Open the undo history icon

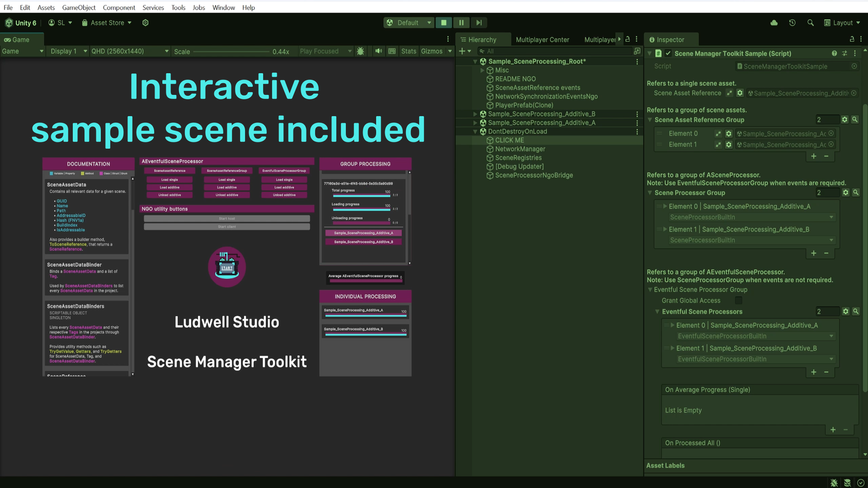click(x=792, y=23)
